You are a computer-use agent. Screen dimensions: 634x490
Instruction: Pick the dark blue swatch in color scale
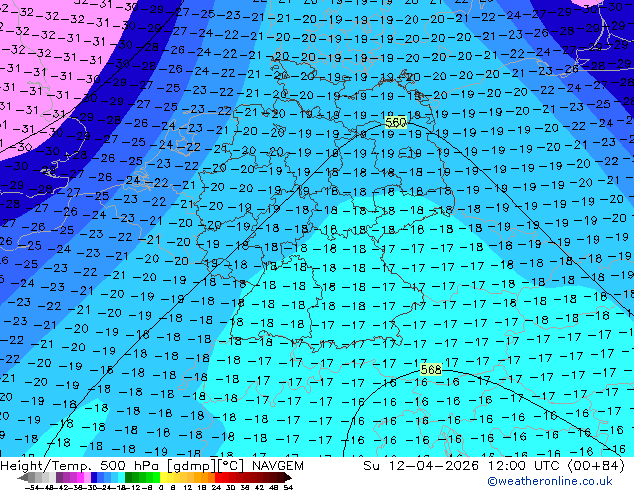pyautogui.click(x=94, y=477)
